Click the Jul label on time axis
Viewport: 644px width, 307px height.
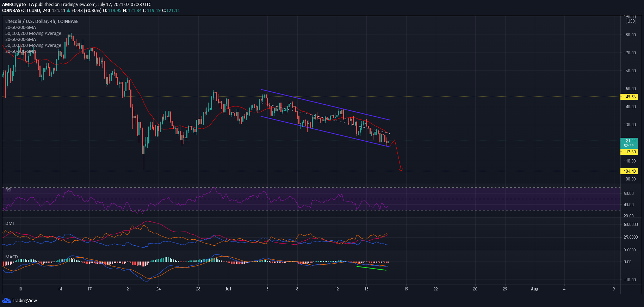[x=228, y=289]
